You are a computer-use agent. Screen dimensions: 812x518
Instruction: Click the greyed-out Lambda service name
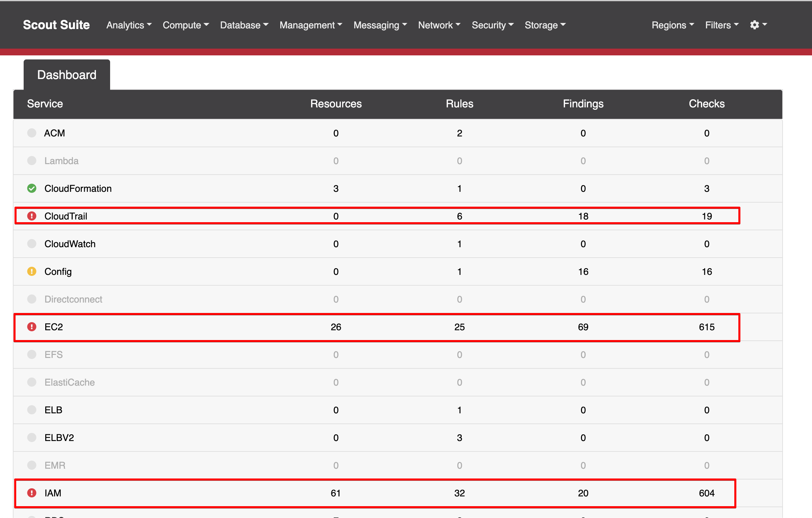[x=61, y=161]
